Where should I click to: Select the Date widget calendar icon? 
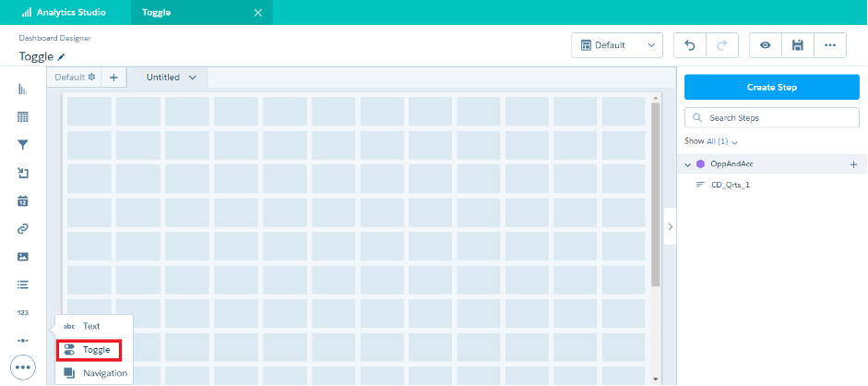23,200
